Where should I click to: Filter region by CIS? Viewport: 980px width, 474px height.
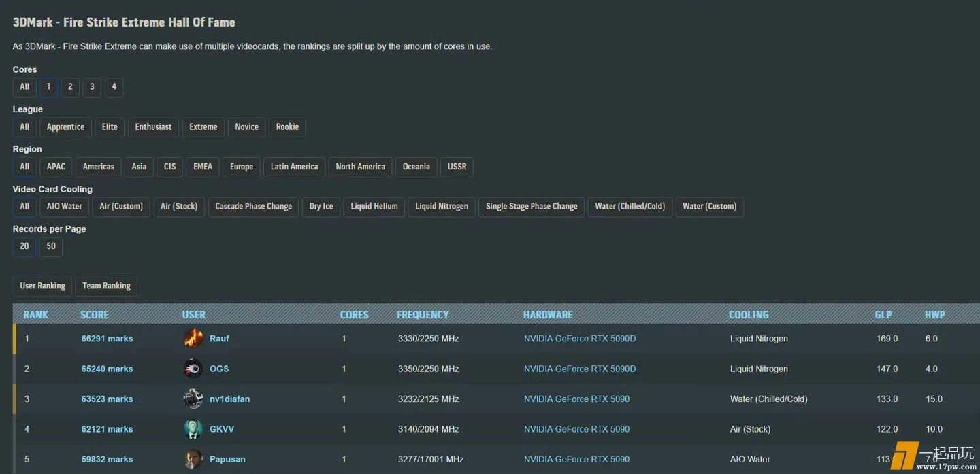169,167
